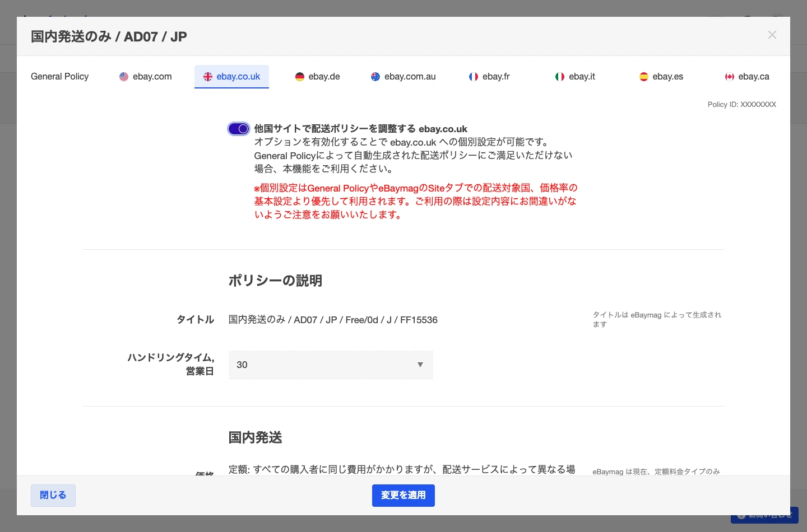Click the 国内発送 section heading
Image resolution: width=807 pixels, height=532 pixels.
click(255, 437)
